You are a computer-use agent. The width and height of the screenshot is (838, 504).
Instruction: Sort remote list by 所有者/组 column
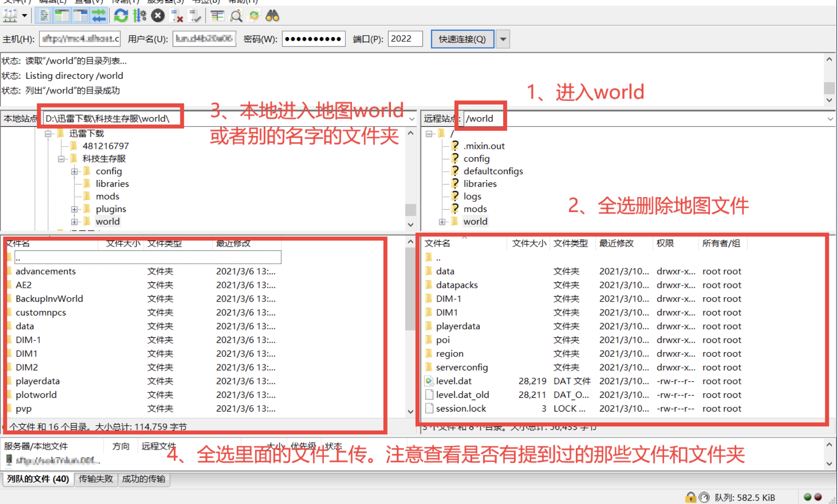[723, 244]
